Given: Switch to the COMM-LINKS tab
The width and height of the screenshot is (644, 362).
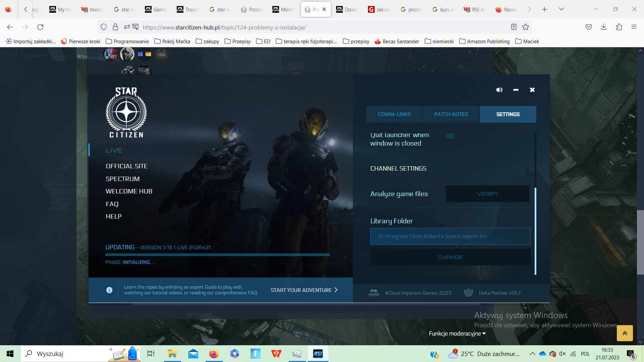Looking at the screenshot, I should (394, 114).
